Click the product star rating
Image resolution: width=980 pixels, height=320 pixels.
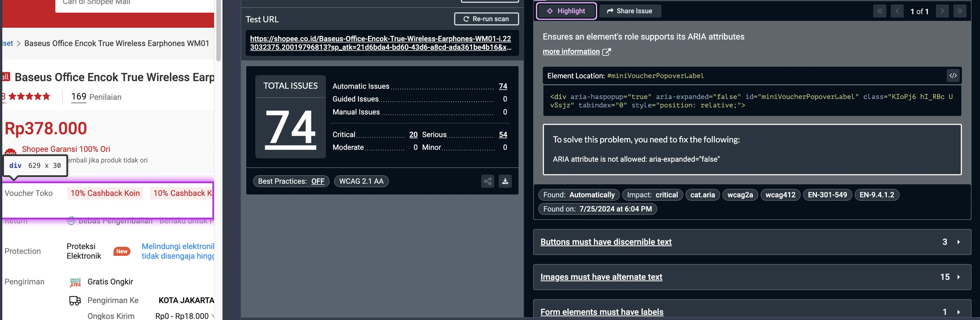click(x=29, y=96)
